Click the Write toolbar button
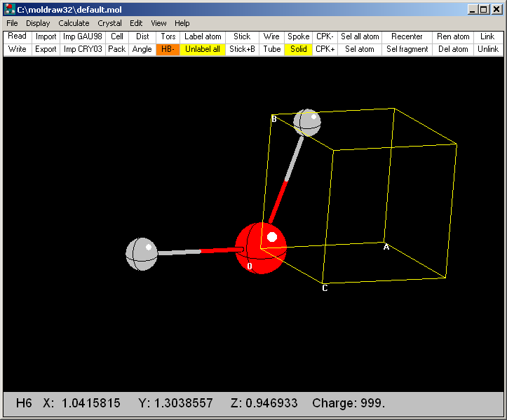The width and height of the screenshot is (507, 420). pyautogui.click(x=17, y=49)
